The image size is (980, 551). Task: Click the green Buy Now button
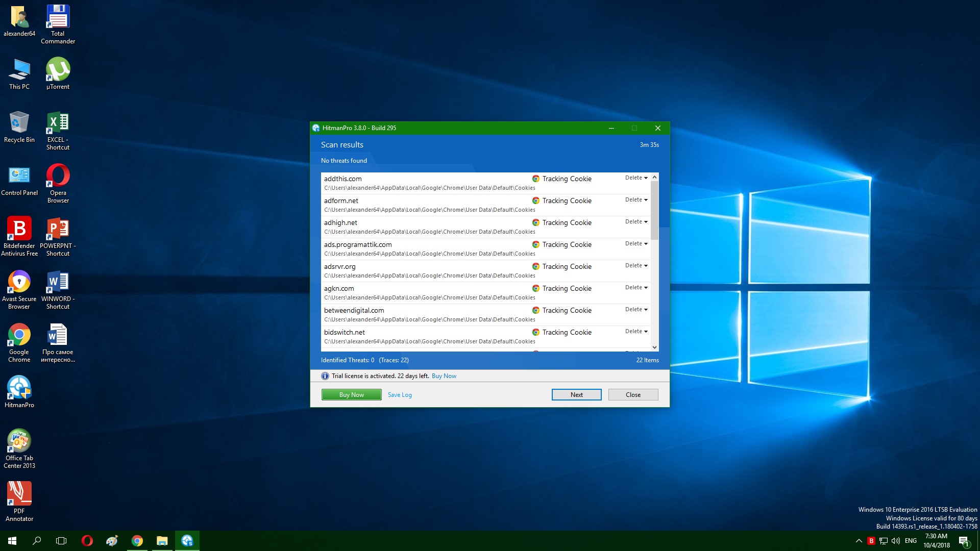[x=351, y=395]
